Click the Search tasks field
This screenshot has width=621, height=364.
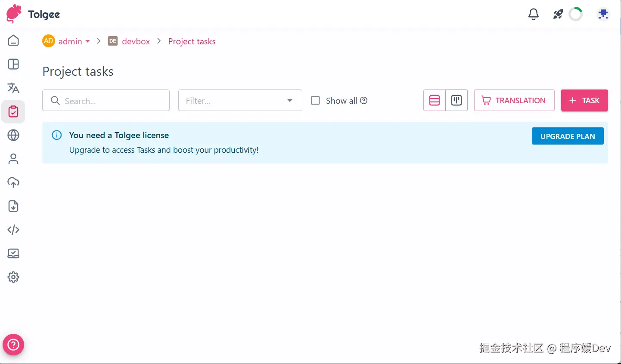(x=106, y=100)
